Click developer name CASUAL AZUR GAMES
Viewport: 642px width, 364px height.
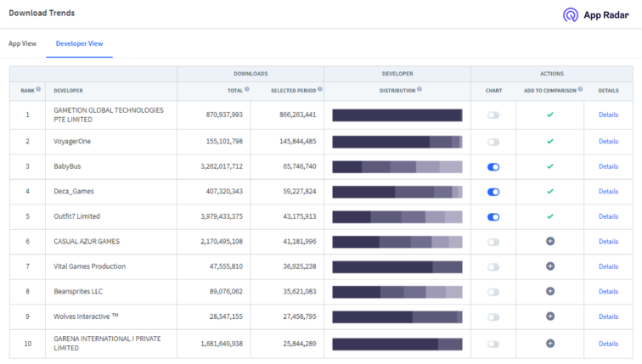click(x=87, y=241)
